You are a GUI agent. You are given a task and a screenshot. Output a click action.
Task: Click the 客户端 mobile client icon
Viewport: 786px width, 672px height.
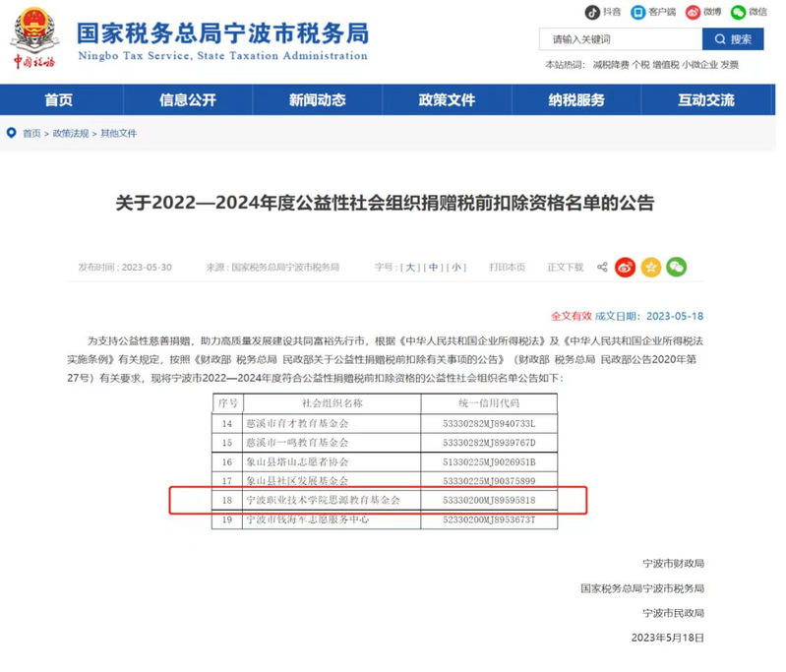[x=638, y=13]
